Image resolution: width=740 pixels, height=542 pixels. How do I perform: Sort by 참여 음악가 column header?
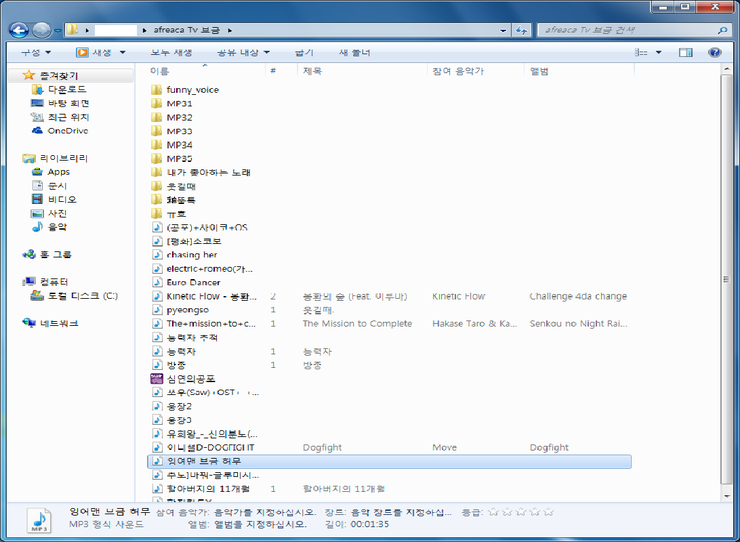tap(476, 71)
